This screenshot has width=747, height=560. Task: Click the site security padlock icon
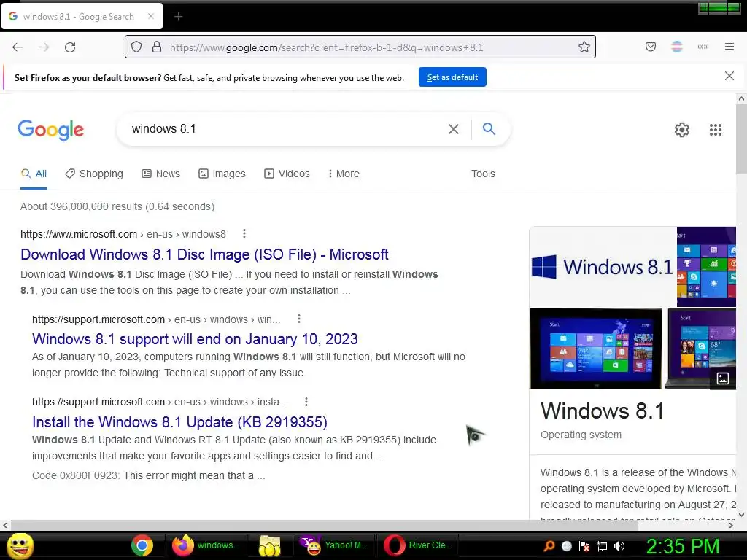157,47
